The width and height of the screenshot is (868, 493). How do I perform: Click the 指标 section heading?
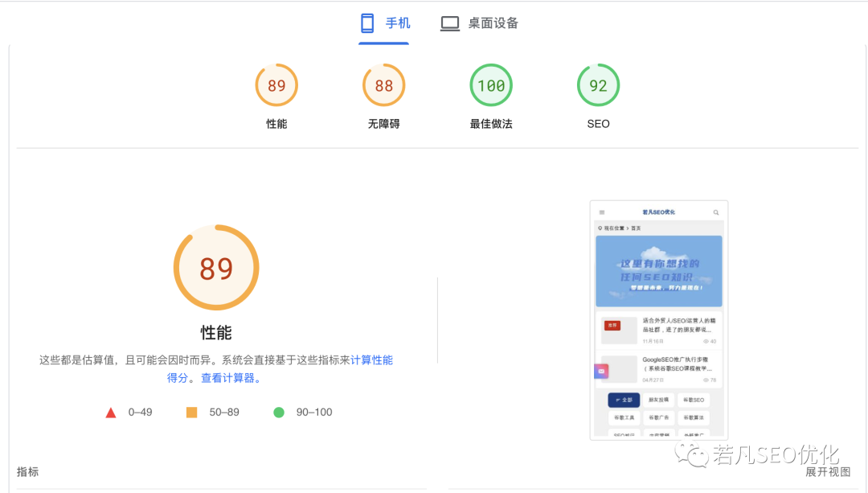(27, 472)
